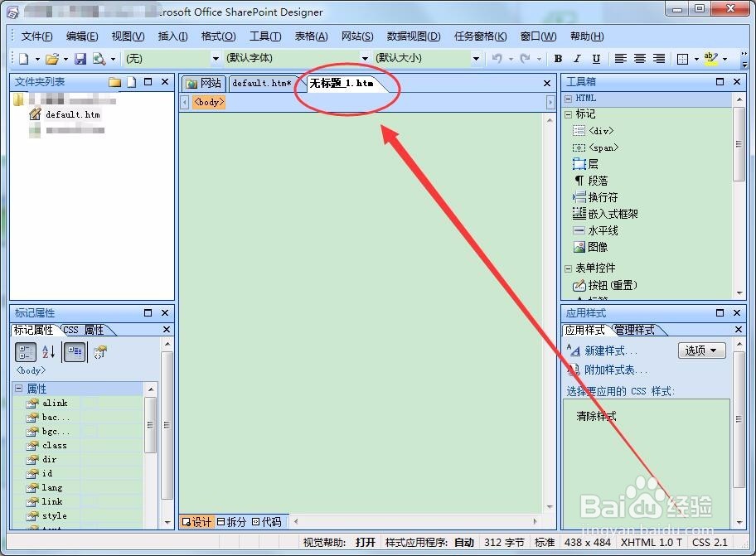The height and width of the screenshot is (556, 756).
Task: Click 清除样式 in style list
Action: point(596,416)
